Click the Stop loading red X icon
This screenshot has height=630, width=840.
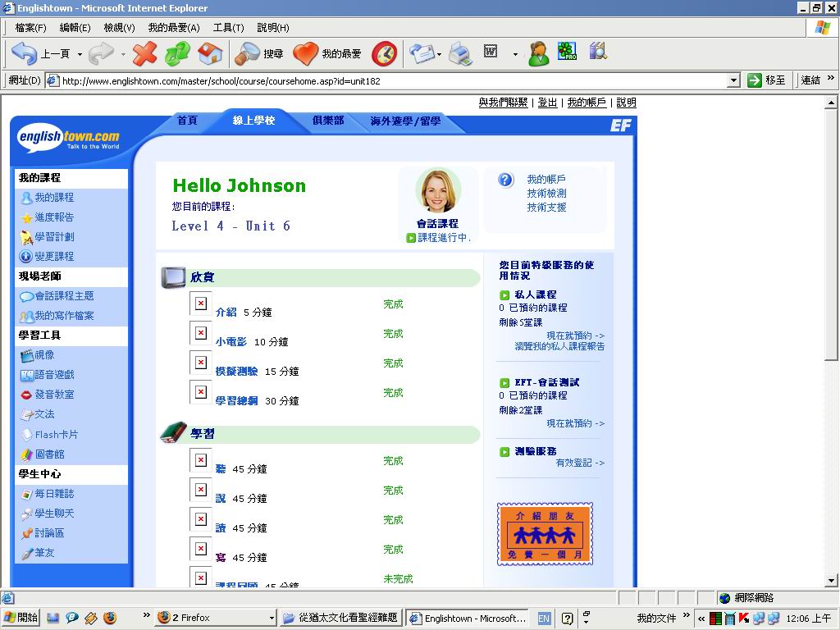[x=145, y=54]
